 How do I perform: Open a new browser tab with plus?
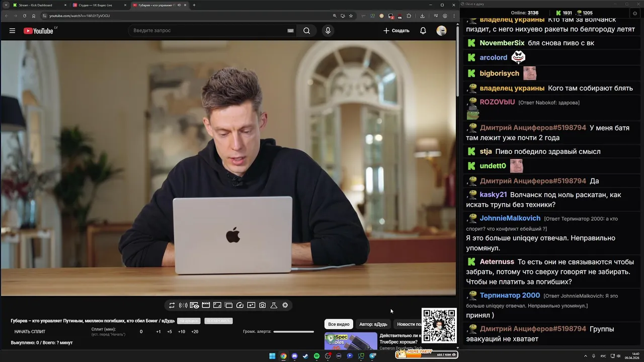point(194,5)
